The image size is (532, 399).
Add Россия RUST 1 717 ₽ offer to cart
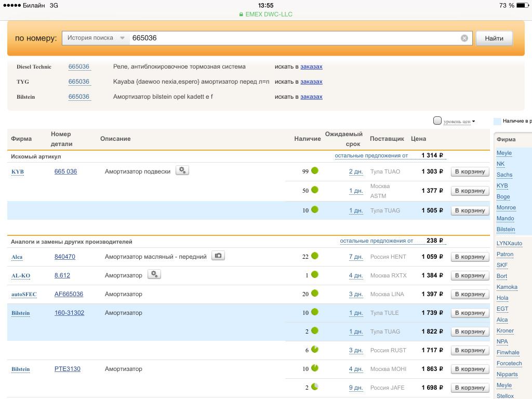(470, 351)
